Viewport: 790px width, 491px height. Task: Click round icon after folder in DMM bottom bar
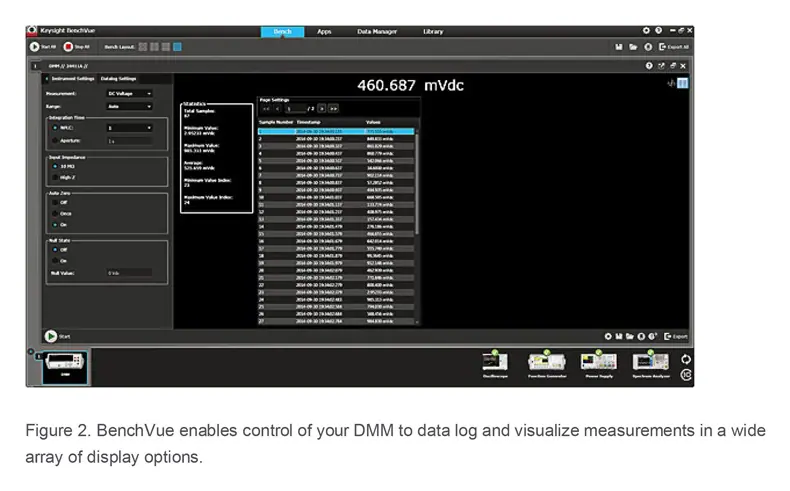tap(641, 336)
